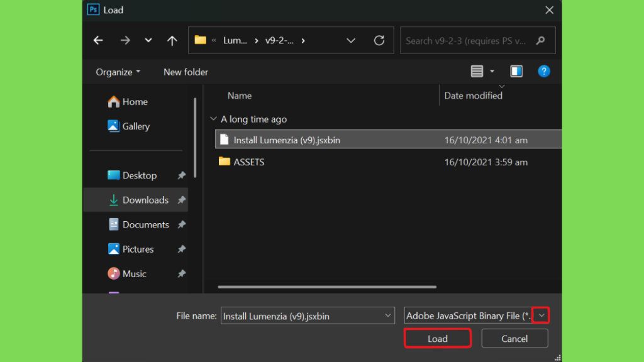The width and height of the screenshot is (644, 362).
Task: Expand the File name dropdown arrow
Action: click(x=387, y=315)
